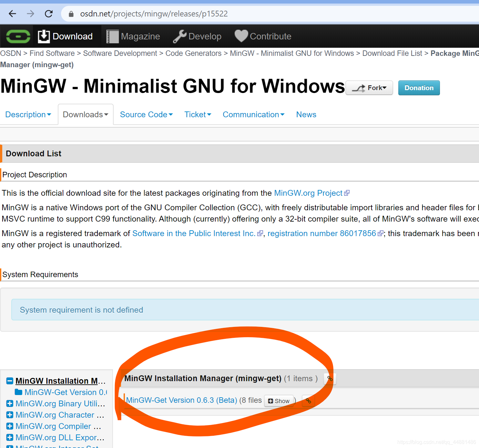Collapse the MinGW Installation Manager tree node
Viewport: 479px width, 448px height.
[x=10, y=381]
